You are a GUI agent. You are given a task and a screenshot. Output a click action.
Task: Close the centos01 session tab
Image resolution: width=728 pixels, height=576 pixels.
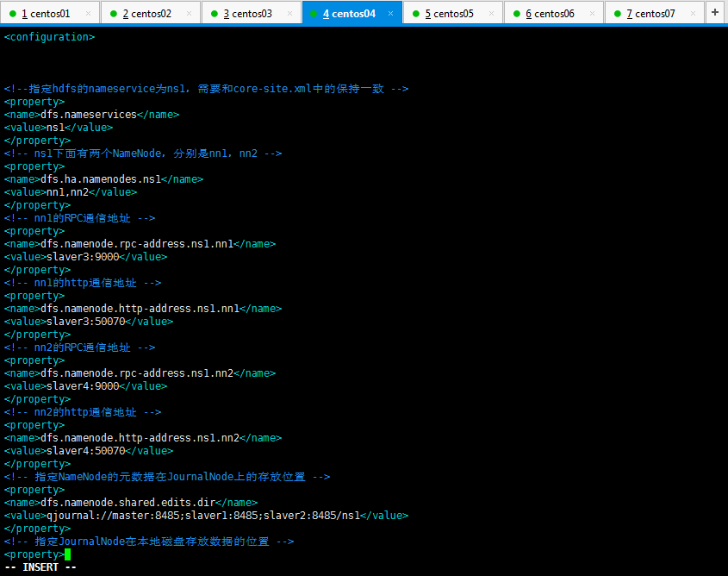coord(89,14)
